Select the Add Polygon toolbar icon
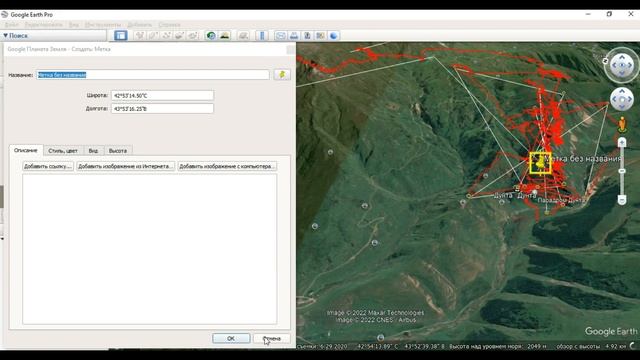Viewport: 640px width, 360px height. click(153, 36)
